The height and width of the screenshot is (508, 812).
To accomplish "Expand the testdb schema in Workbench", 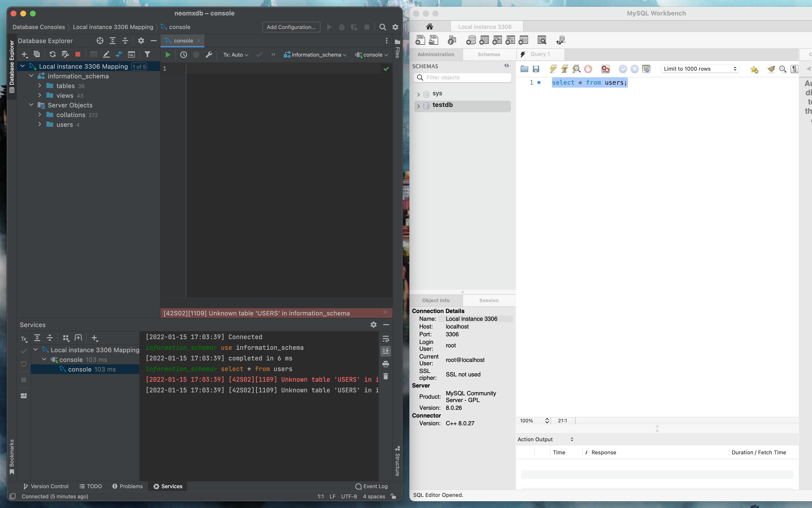I will tap(418, 106).
